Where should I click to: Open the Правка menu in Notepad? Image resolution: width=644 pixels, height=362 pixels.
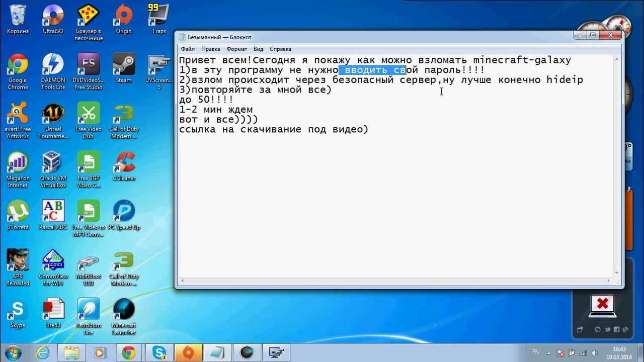211,49
